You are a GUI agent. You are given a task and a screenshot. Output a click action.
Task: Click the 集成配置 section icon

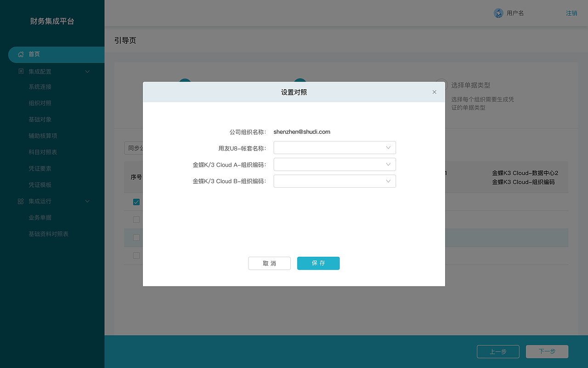pos(21,71)
